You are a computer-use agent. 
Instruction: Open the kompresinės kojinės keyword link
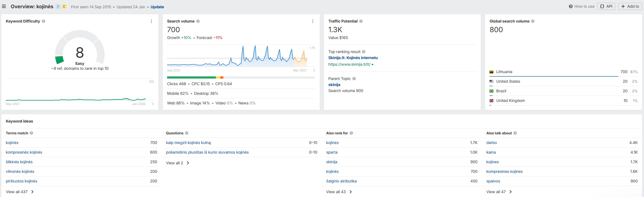[24, 152]
